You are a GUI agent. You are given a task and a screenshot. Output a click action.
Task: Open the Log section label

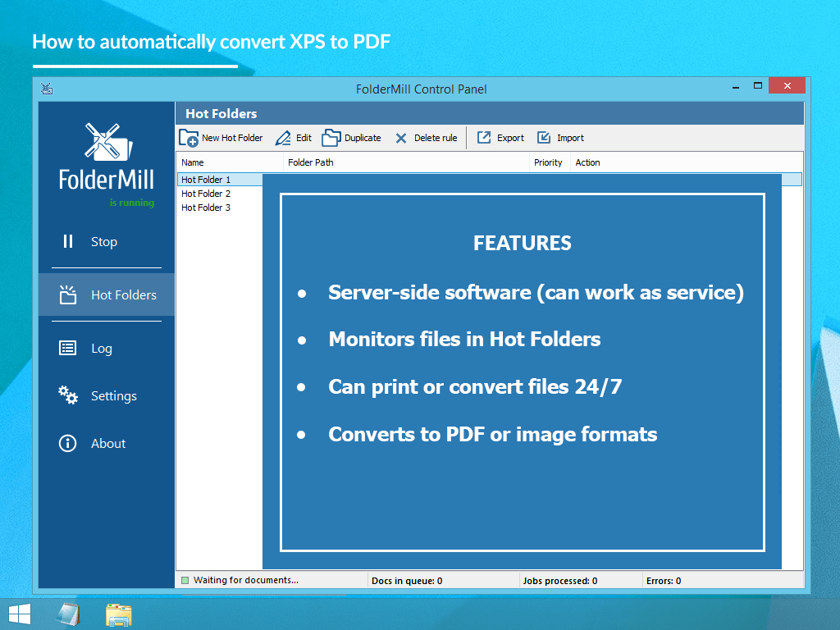pyautogui.click(x=101, y=349)
